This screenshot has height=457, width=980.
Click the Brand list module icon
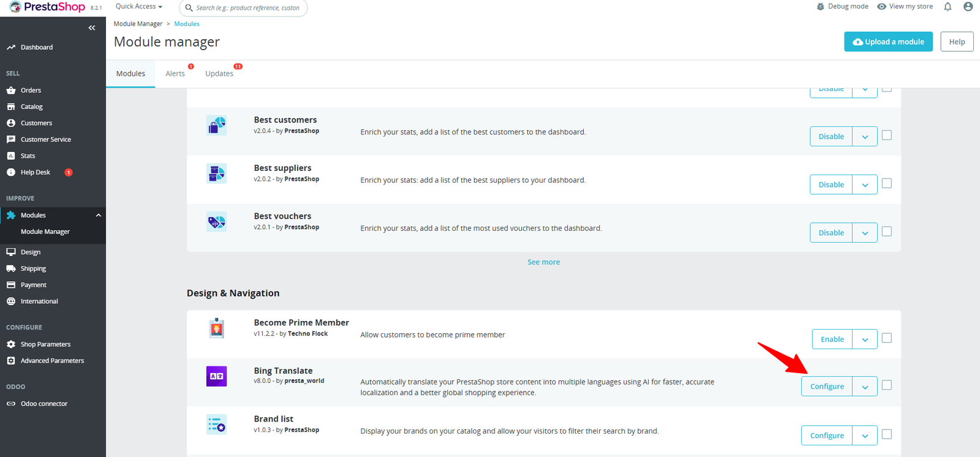click(216, 425)
